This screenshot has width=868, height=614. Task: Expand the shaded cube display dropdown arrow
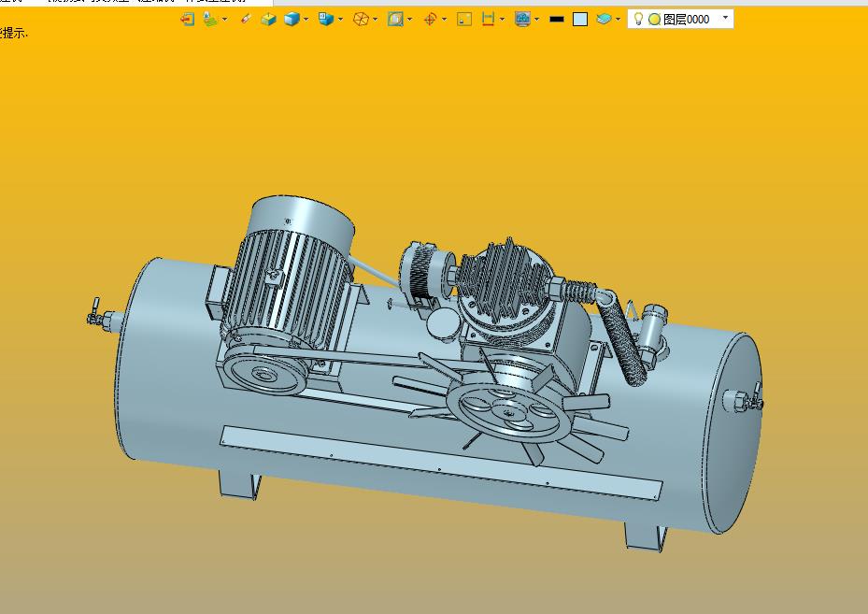tap(306, 19)
